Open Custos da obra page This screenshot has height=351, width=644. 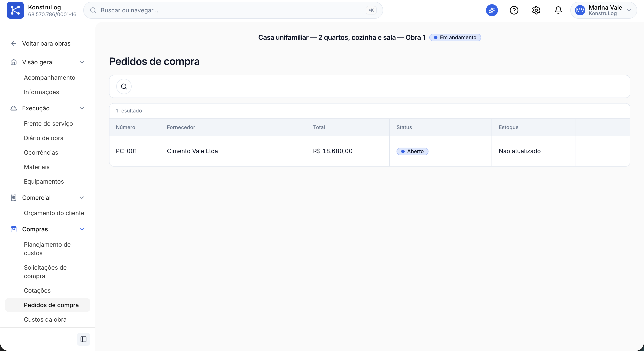pos(45,319)
